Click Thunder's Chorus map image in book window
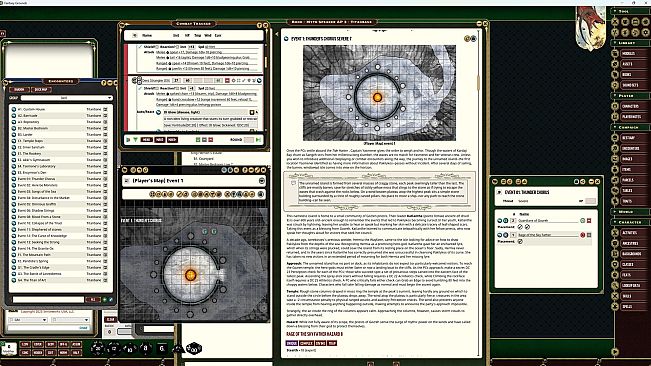 point(379,93)
